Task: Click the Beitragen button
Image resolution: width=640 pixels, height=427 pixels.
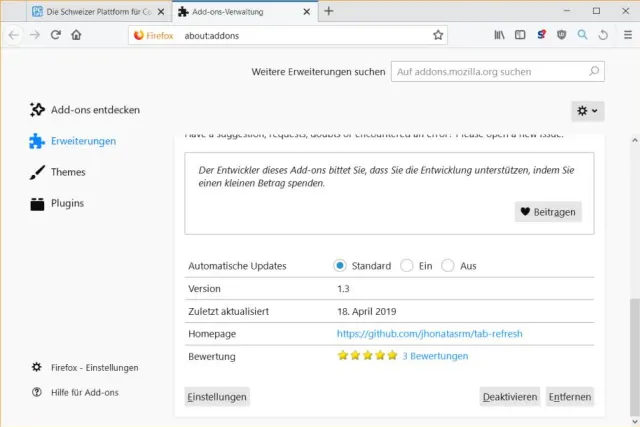Action: 548,212
